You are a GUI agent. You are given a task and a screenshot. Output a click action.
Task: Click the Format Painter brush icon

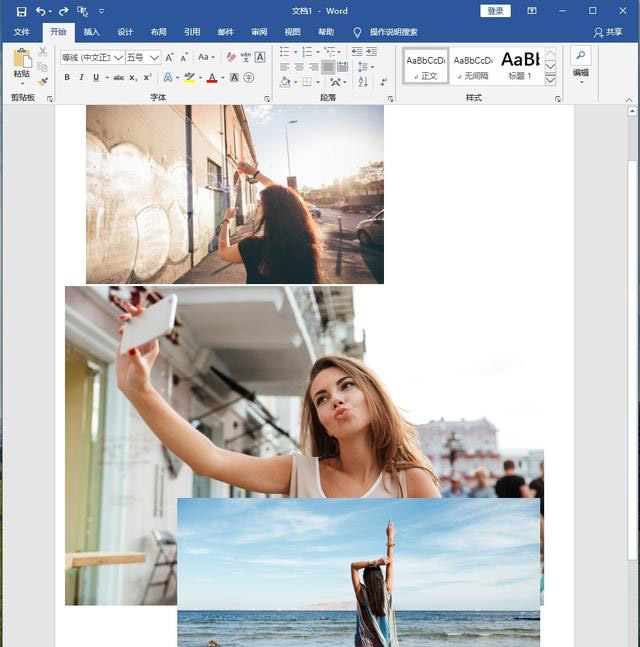click(42, 81)
